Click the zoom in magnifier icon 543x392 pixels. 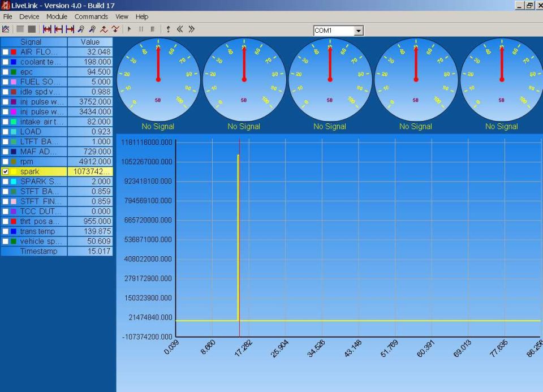click(x=92, y=29)
